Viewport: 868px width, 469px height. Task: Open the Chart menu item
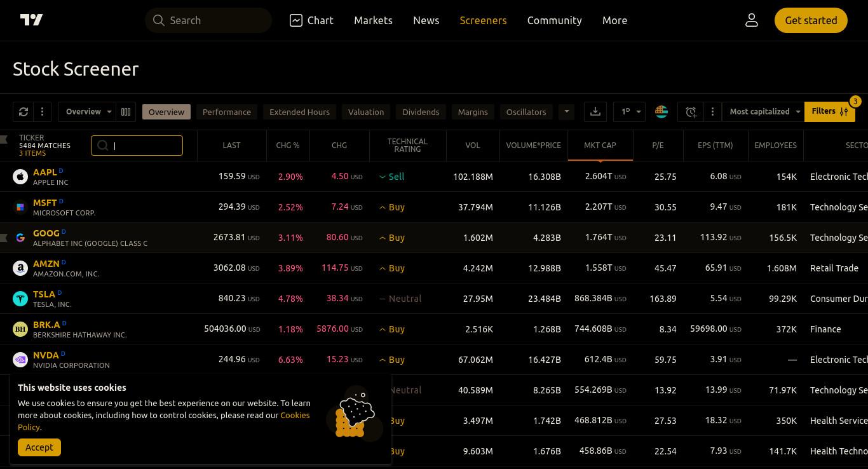point(311,20)
